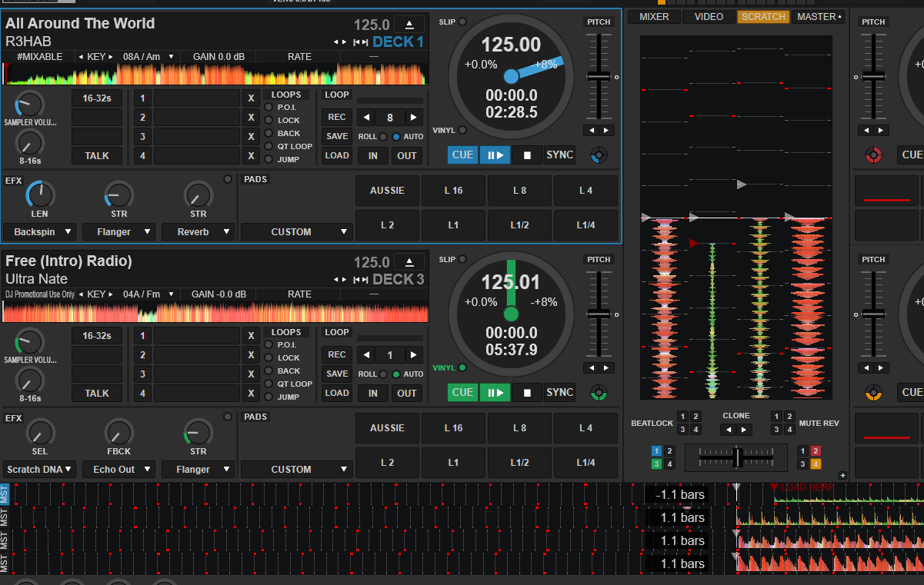Viewport: 924px width, 585px height.
Task: Open the 08A / Am key dropdown
Action: coord(149,57)
